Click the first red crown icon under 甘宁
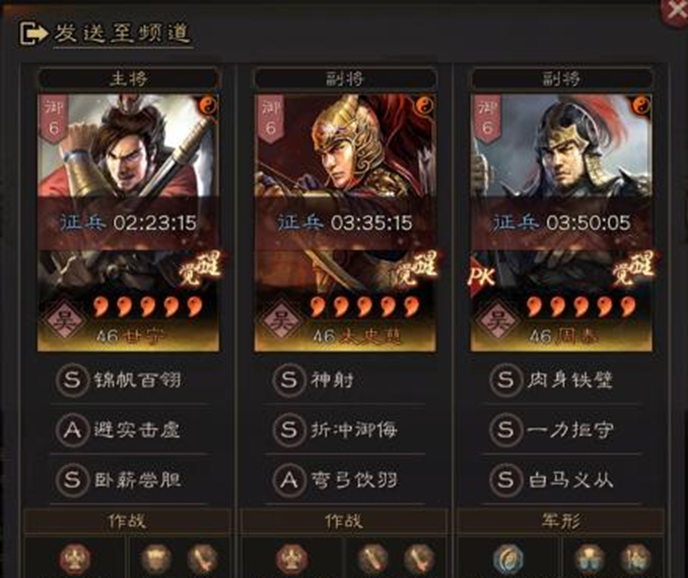 pos(75,559)
